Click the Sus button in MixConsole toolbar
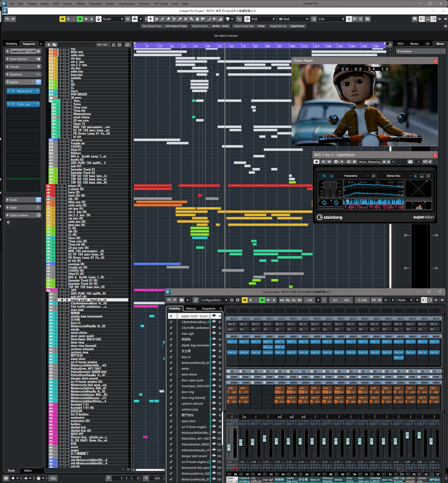 (x=335, y=300)
